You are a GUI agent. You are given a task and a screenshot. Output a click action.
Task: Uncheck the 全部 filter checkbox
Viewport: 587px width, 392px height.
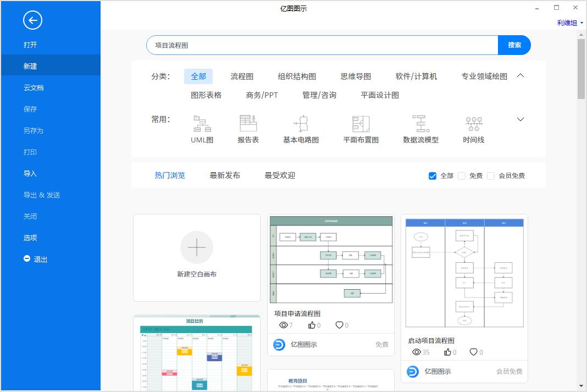433,176
